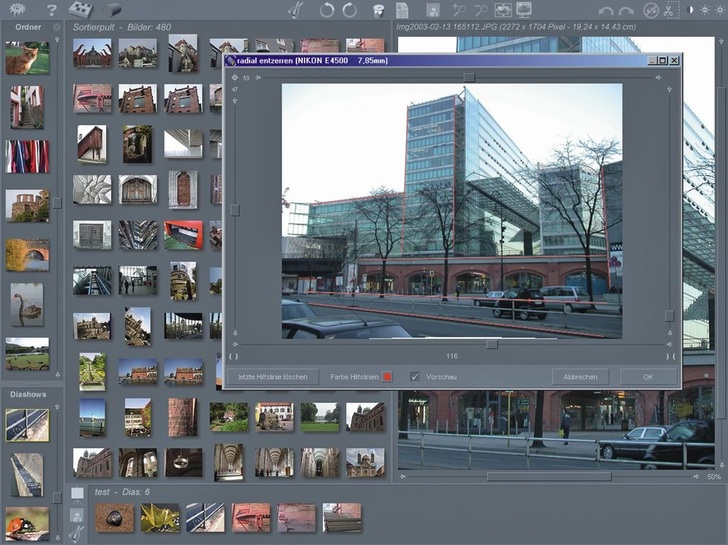
Task: Open the sorting desk icon in top toolbar
Action: (x=80, y=9)
